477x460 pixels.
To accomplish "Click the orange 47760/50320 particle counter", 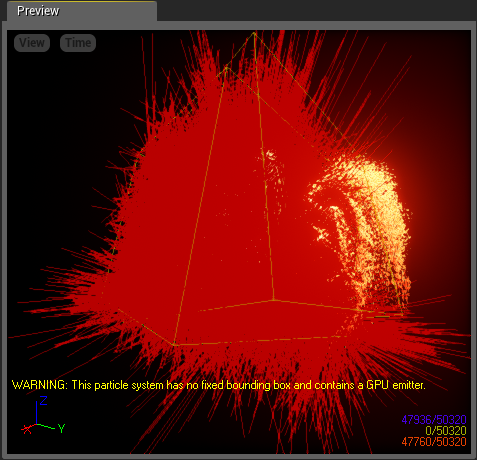I will click(x=434, y=442).
